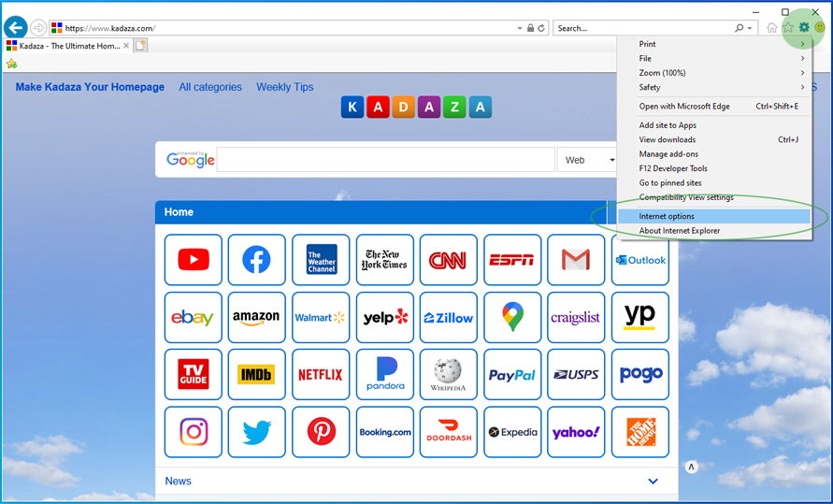This screenshot has width=833, height=504.
Task: Choose Open with Microsoft Edge
Action: [x=714, y=107]
